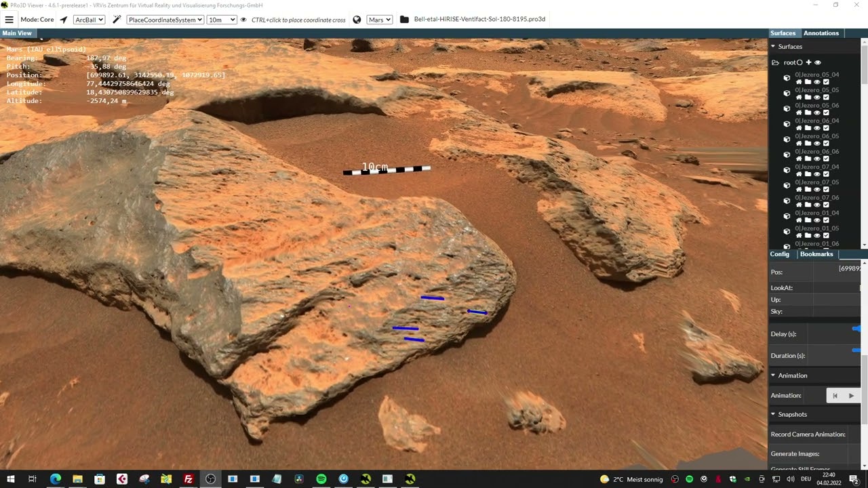Image resolution: width=868 pixels, height=488 pixels.
Task: Click the animation rewind-to-start button
Action: 835,395
